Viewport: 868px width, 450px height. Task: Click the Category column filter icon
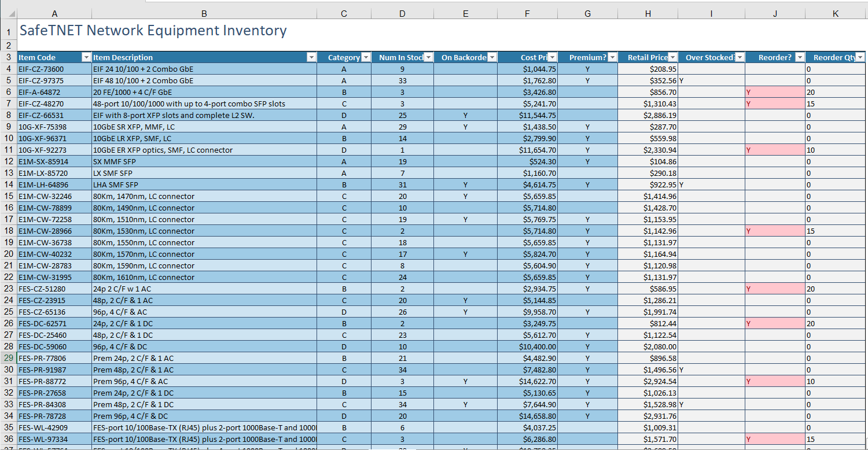(x=366, y=57)
